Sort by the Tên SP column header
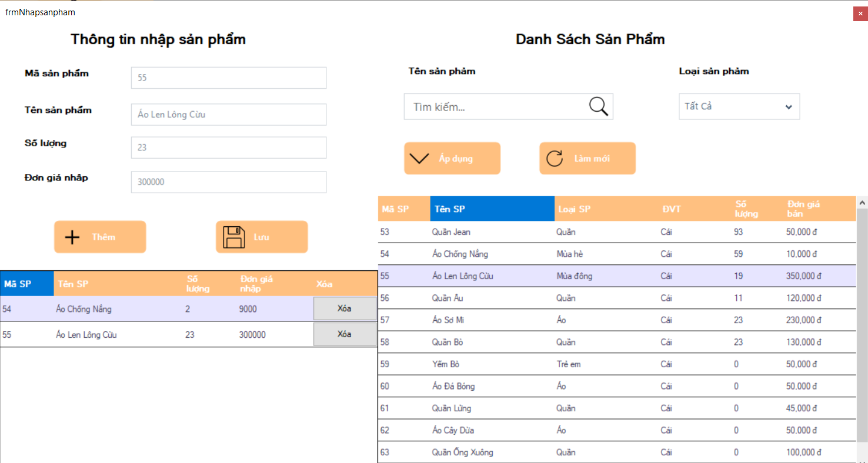Image resolution: width=868 pixels, height=463 pixels. click(492, 209)
